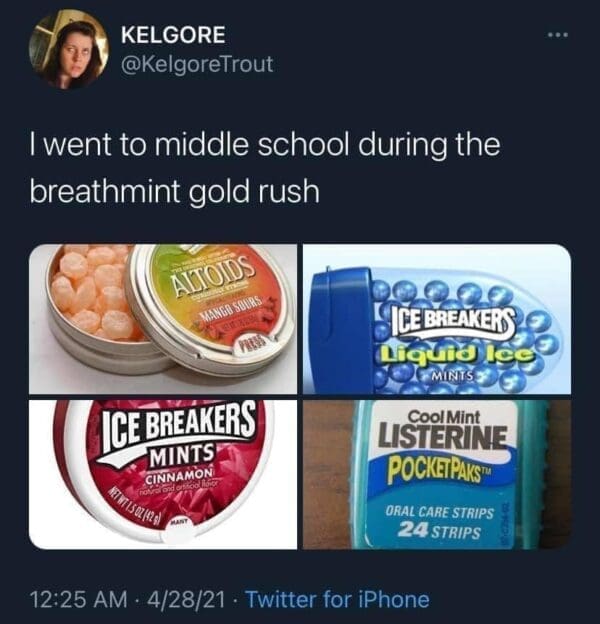The height and width of the screenshot is (624, 600).
Task: Click the 4/28/21 date
Action: coord(187,599)
